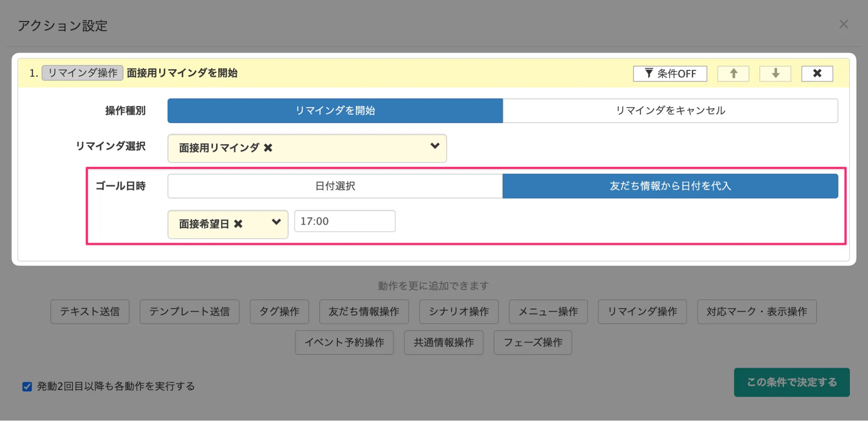Switch ゴール日時 to 日付選択 mode
The height and width of the screenshot is (421, 868).
pyautogui.click(x=334, y=186)
